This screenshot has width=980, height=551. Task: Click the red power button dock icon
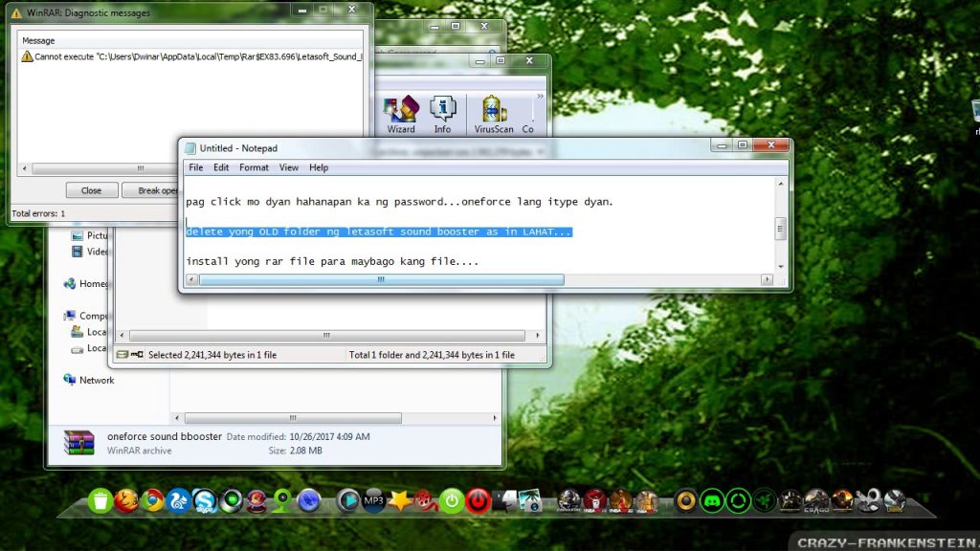pos(479,500)
